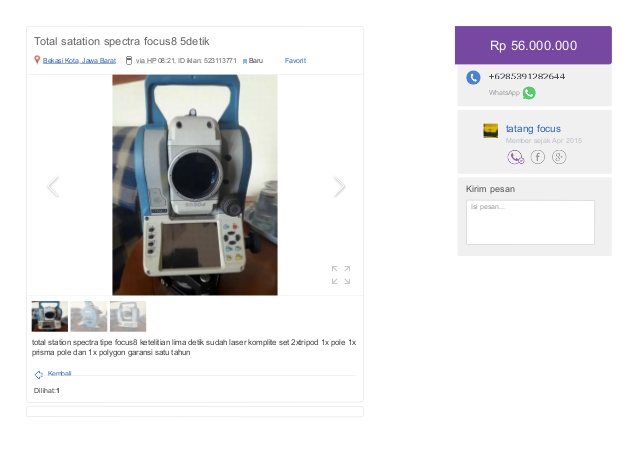Open WhatsApp chat via green icon
This screenshot has width=638, height=452.
click(x=529, y=93)
